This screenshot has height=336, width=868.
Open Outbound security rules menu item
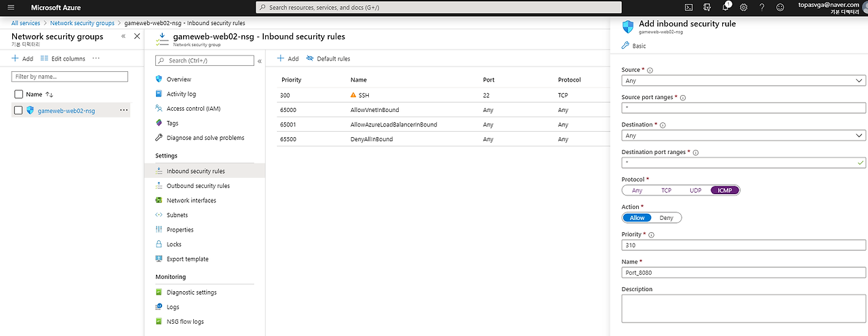point(198,186)
